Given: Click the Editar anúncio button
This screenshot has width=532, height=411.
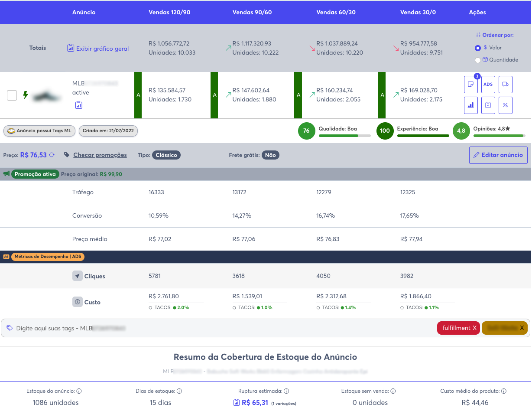Looking at the screenshot, I should pos(498,155).
